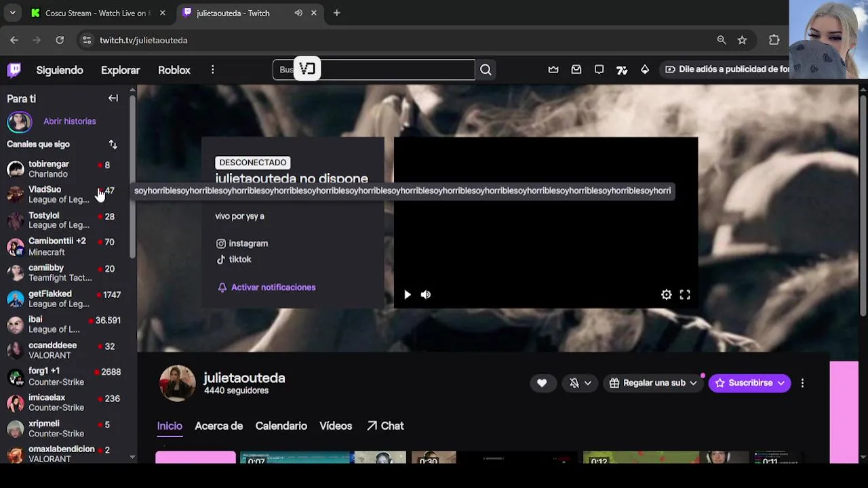Open getFlakked channel in sidebar
Viewport: 868px width, 488px height.
(x=64, y=298)
